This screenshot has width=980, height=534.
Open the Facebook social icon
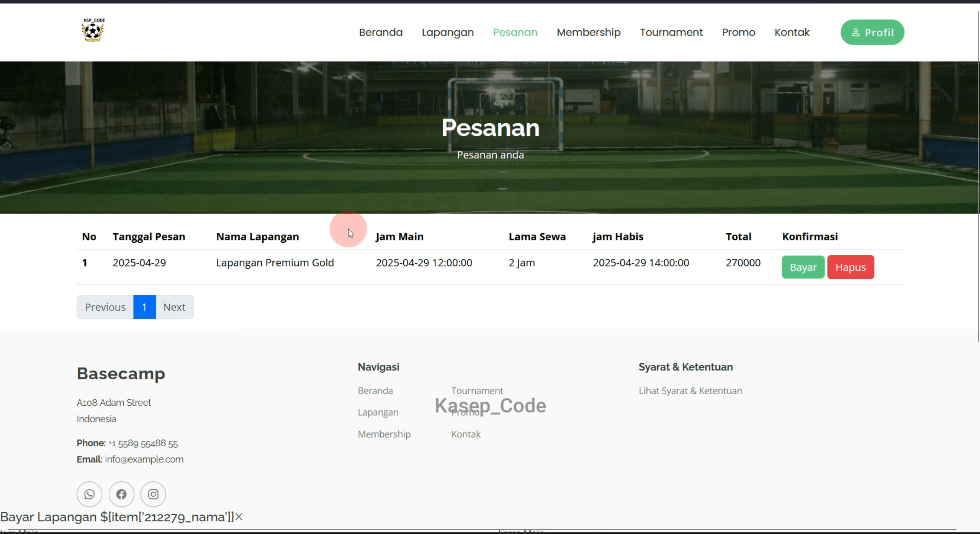[x=121, y=494]
